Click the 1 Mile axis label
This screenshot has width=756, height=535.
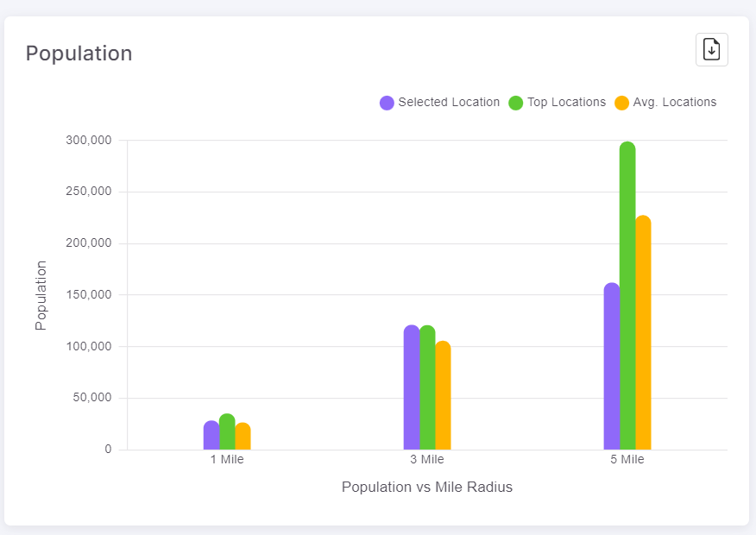pyautogui.click(x=227, y=460)
